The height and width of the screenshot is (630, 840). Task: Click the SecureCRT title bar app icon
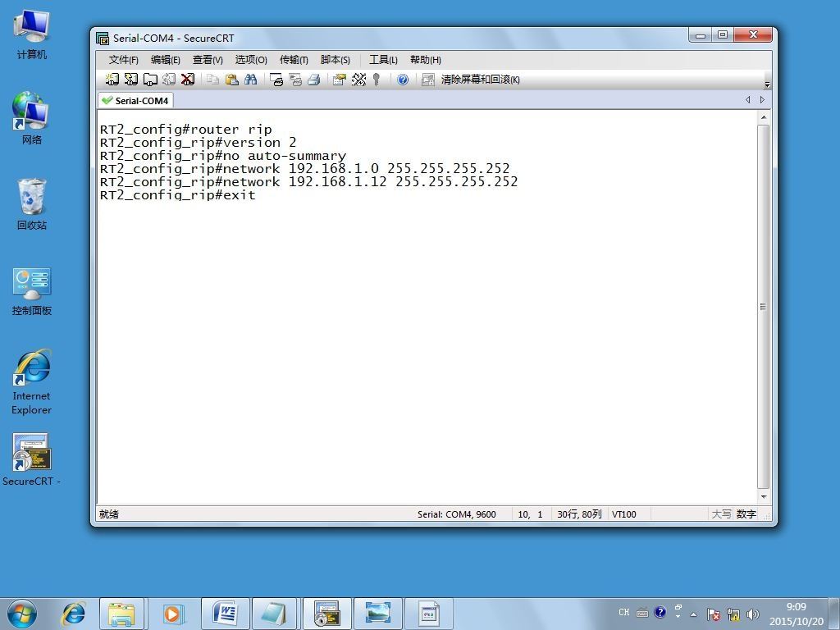pyautogui.click(x=103, y=38)
